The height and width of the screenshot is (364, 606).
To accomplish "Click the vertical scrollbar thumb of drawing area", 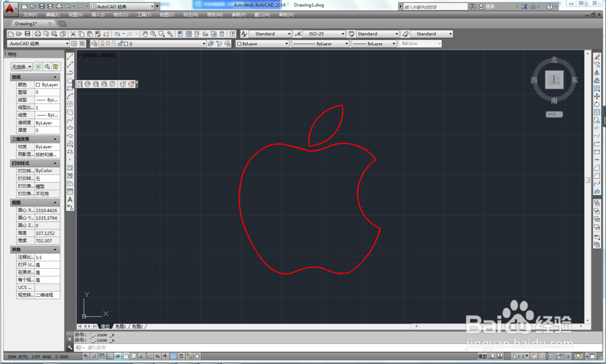I will click(x=587, y=180).
